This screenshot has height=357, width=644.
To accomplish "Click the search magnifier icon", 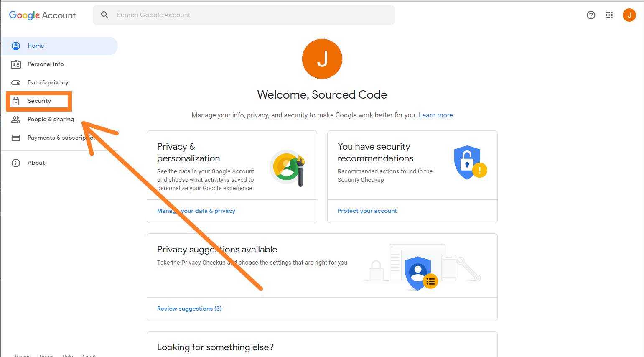I will [x=104, y=15].
